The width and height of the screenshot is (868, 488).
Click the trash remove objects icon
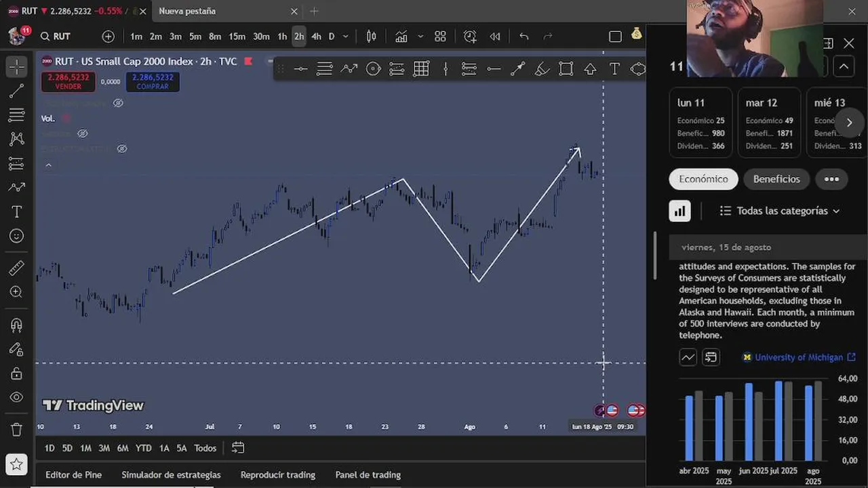pos(17,430)
